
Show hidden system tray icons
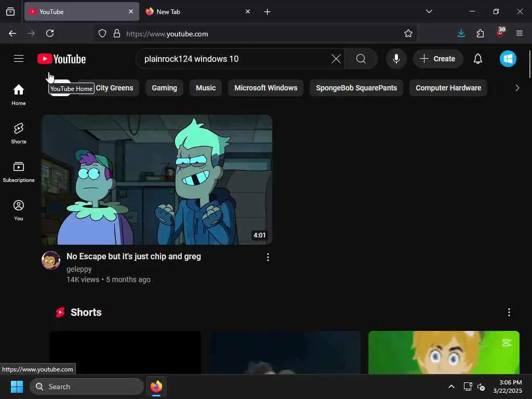(451, 387)
